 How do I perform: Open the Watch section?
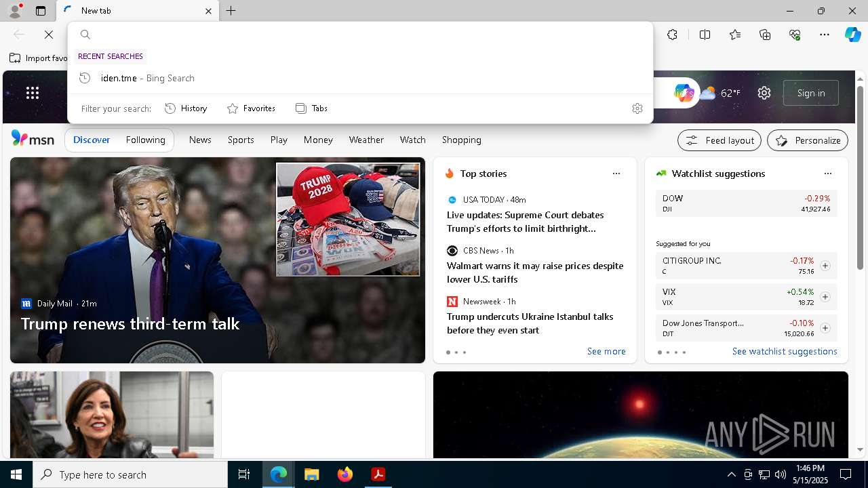coord(412,140)
